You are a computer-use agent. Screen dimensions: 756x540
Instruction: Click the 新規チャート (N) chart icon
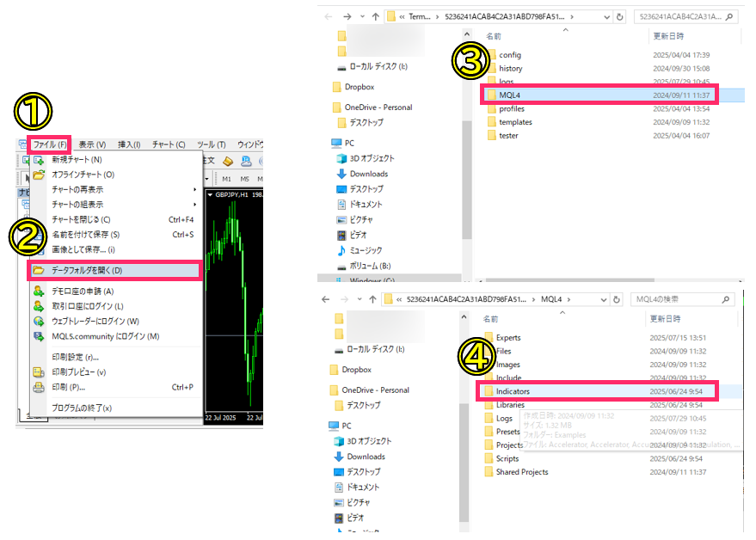pyautogui.click(x=38, y=160)
